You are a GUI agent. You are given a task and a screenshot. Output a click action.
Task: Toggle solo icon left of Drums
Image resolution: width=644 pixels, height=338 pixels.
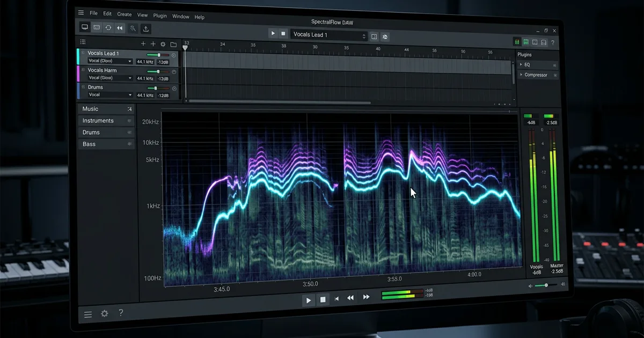tap(83, 87)
